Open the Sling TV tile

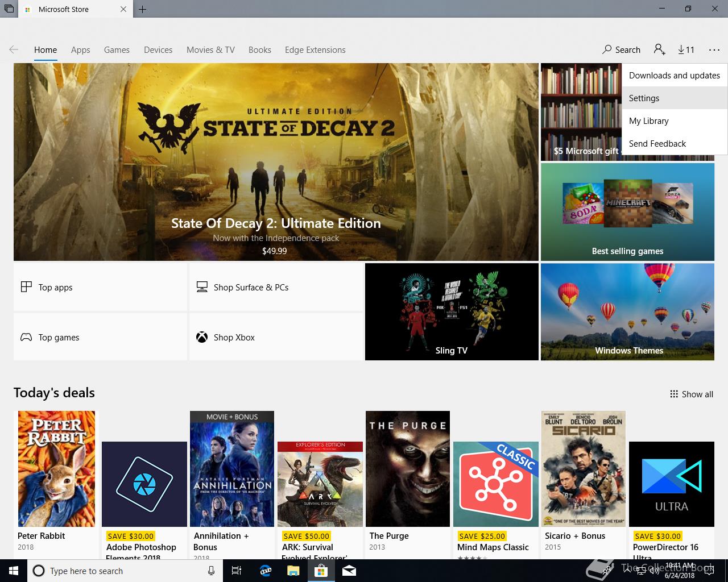[452, 311]
